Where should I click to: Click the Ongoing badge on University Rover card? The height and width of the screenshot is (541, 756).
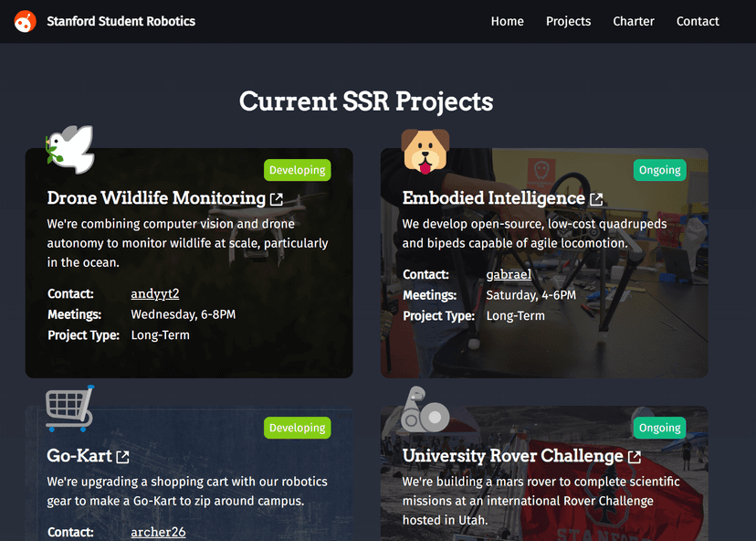point(659,428)
